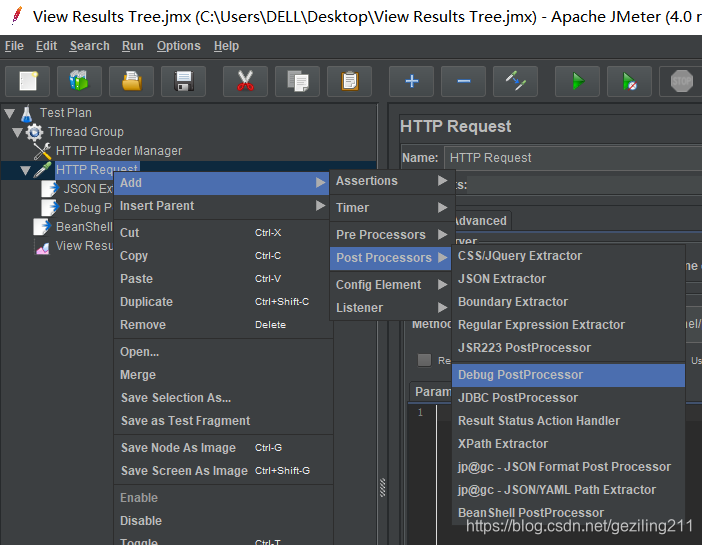Viewport: 702px width, 545px height.
Task: Click the Name input field
Action: (573, 158)
